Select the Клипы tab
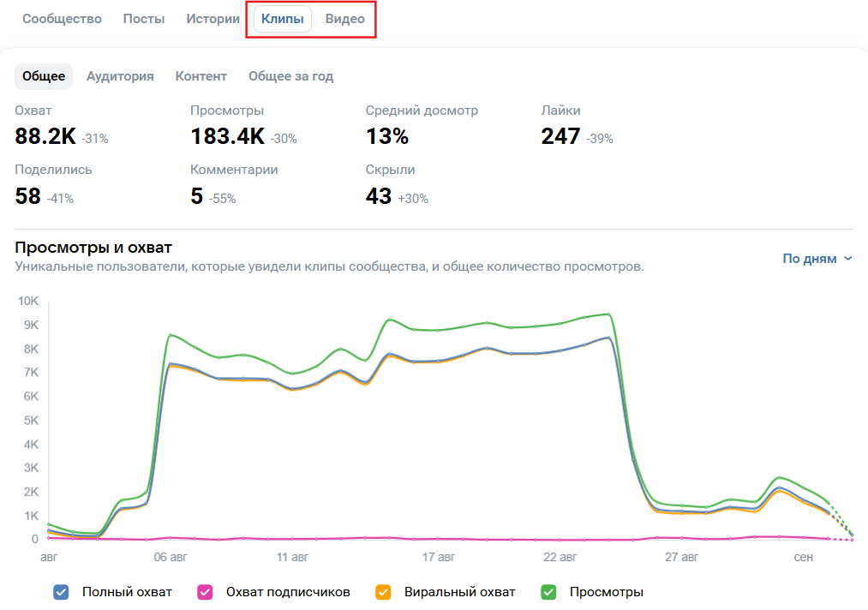Image resolution: width=868 pixels, height=610 pixels. 283,19
